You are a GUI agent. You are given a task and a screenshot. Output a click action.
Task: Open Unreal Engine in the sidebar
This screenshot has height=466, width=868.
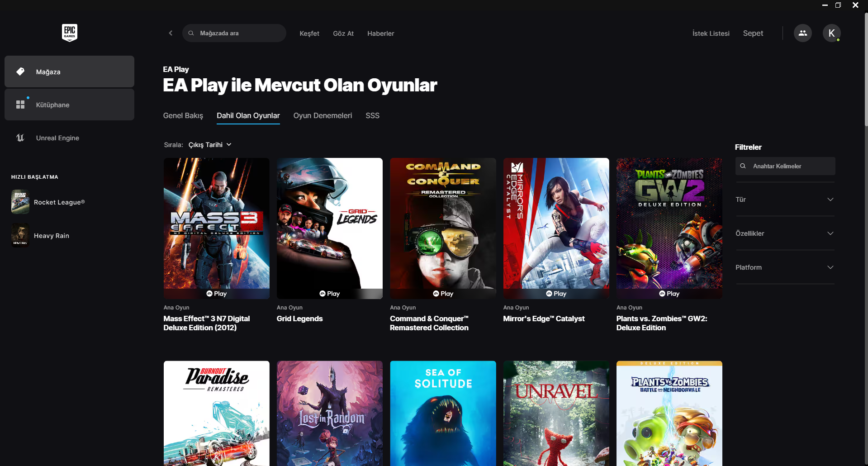coord(69,138)
